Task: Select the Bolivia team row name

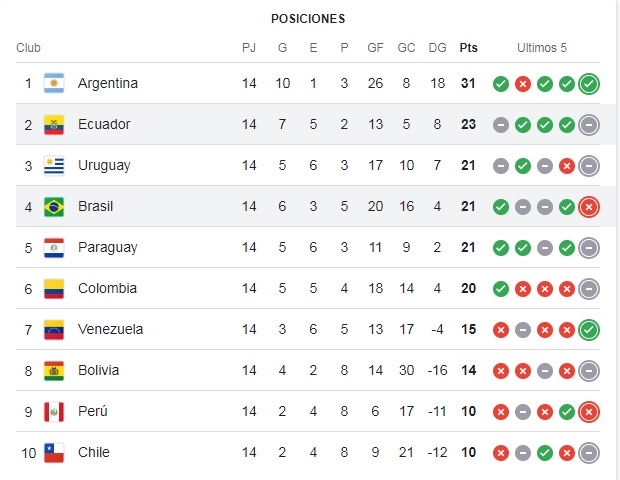Action: point(98,370)
